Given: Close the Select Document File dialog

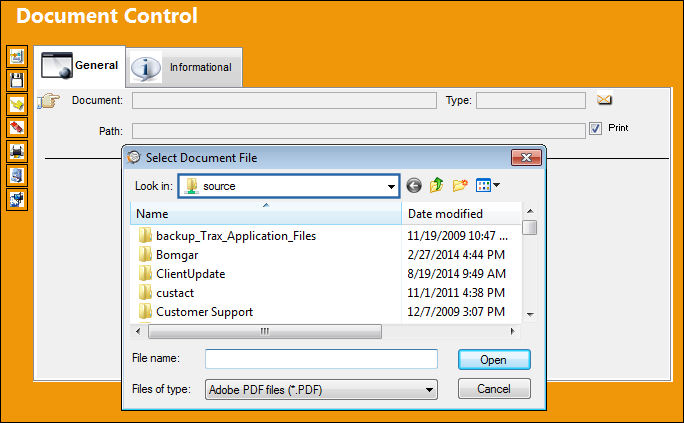Looking at the screenshot, I should [x=527, y=157].
